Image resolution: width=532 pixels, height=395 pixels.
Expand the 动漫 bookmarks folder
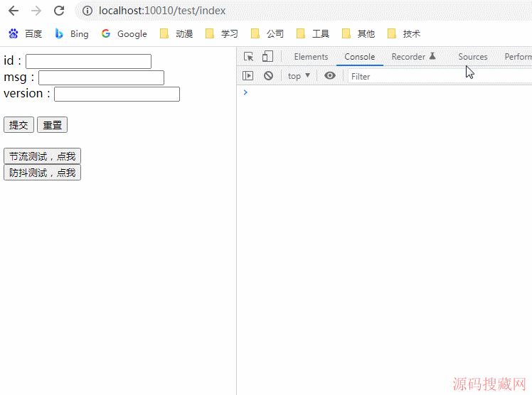point(176,33)
